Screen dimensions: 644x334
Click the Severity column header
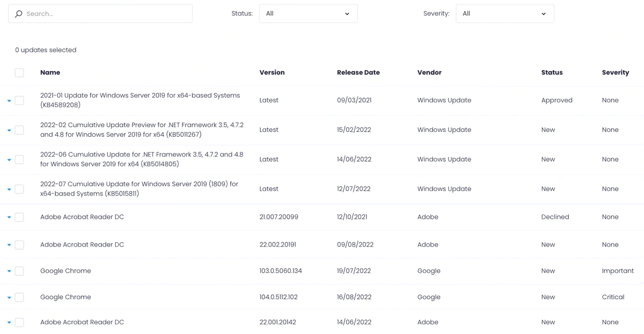[x=616, y=72]
